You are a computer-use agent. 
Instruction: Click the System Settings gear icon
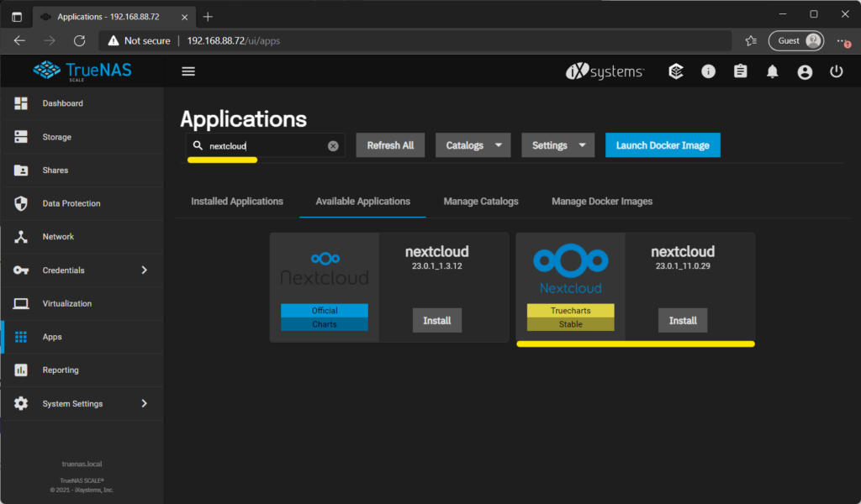pos(21,404)
